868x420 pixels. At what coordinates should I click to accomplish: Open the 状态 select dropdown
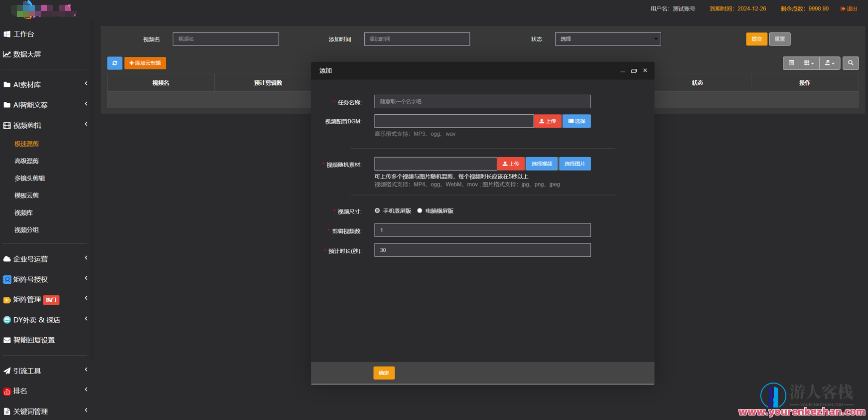pos(607,39)
